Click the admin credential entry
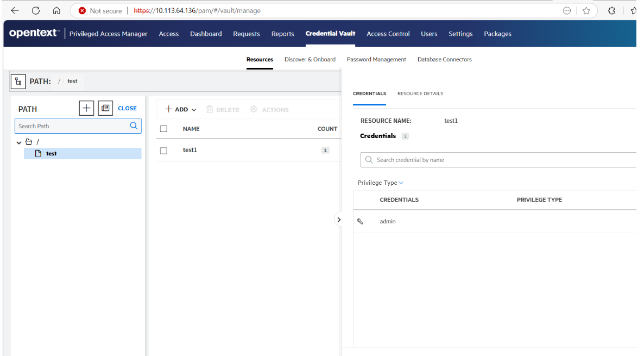 [387, 222]
